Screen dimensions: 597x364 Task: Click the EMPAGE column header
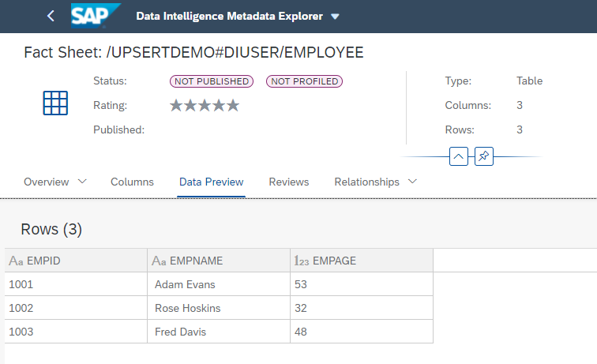pos(334,261)
